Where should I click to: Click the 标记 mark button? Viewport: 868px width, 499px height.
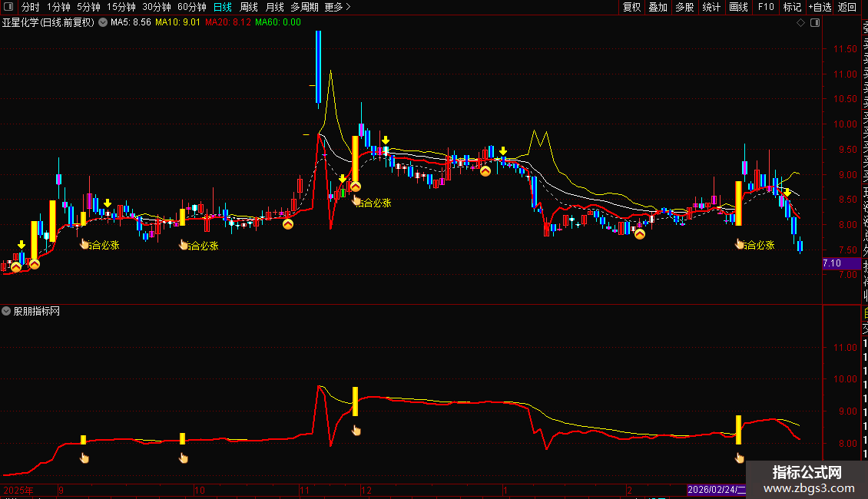point(792,7)
